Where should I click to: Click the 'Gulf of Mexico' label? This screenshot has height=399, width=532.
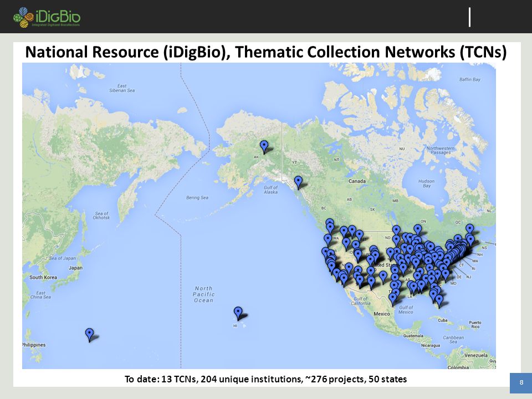click(406, 310)
